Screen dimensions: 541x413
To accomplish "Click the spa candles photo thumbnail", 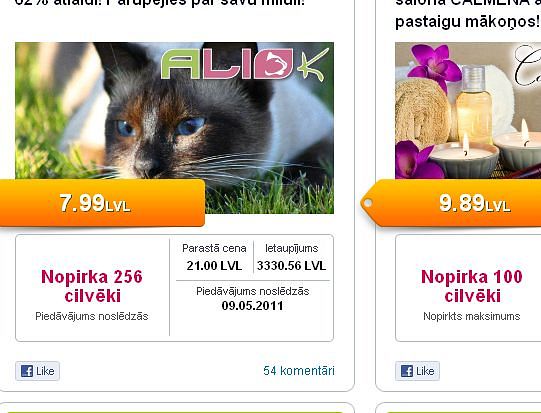I will 468,110.
